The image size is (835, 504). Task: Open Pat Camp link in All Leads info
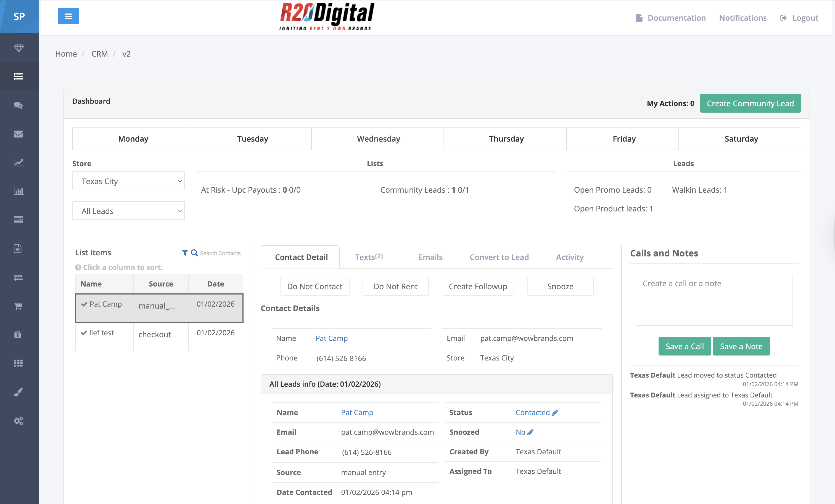(x=357, y=413)
